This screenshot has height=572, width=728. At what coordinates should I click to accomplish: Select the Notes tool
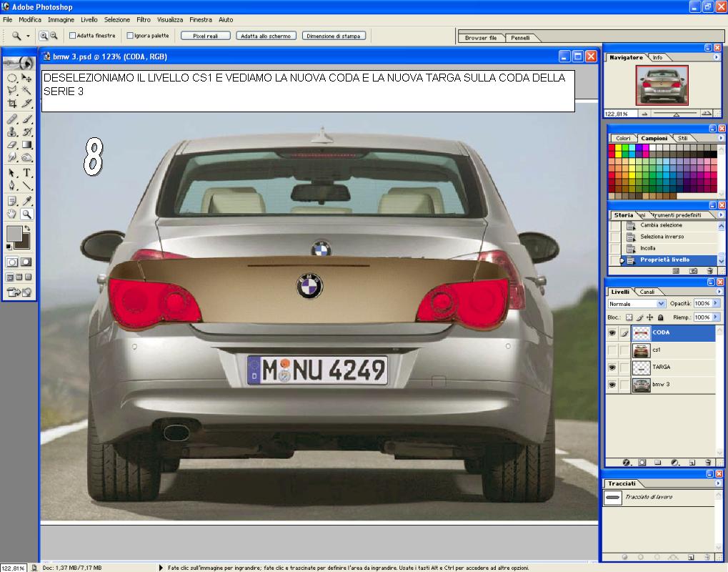[x=12, y=201]
